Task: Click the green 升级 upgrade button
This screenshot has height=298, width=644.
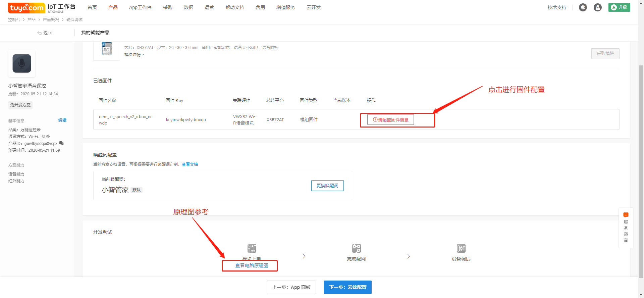Action: (619, 7)
